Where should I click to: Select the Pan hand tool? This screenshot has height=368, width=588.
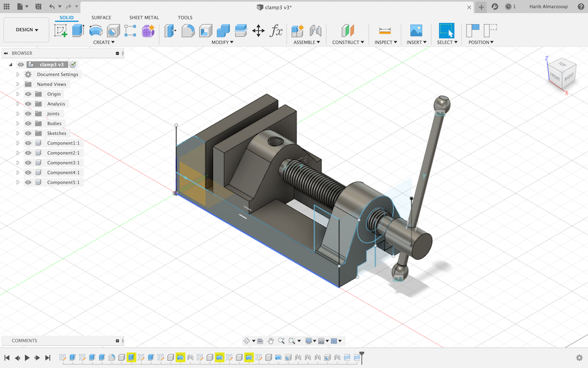[271, 341]
